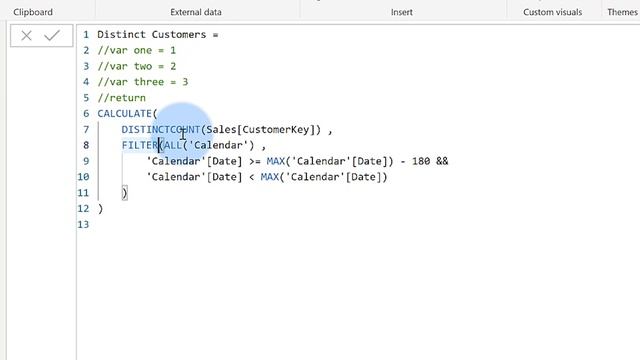Click the CALCULATE function keyword

124,114
